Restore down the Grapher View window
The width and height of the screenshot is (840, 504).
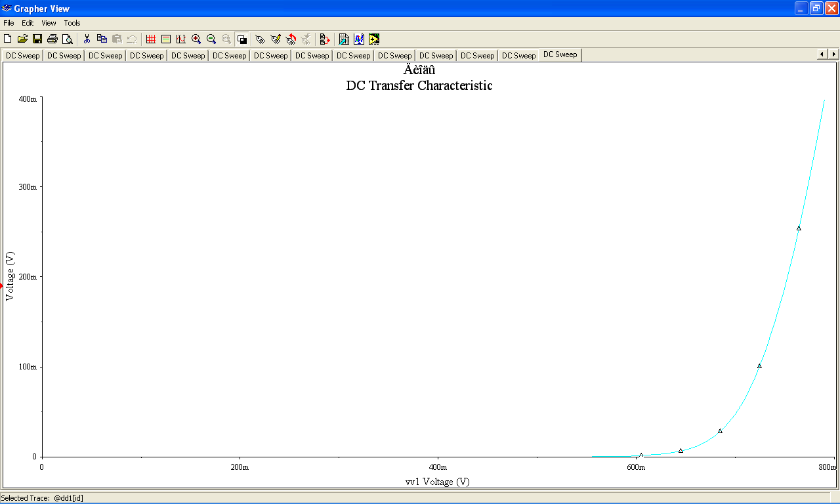click(816, 8)
